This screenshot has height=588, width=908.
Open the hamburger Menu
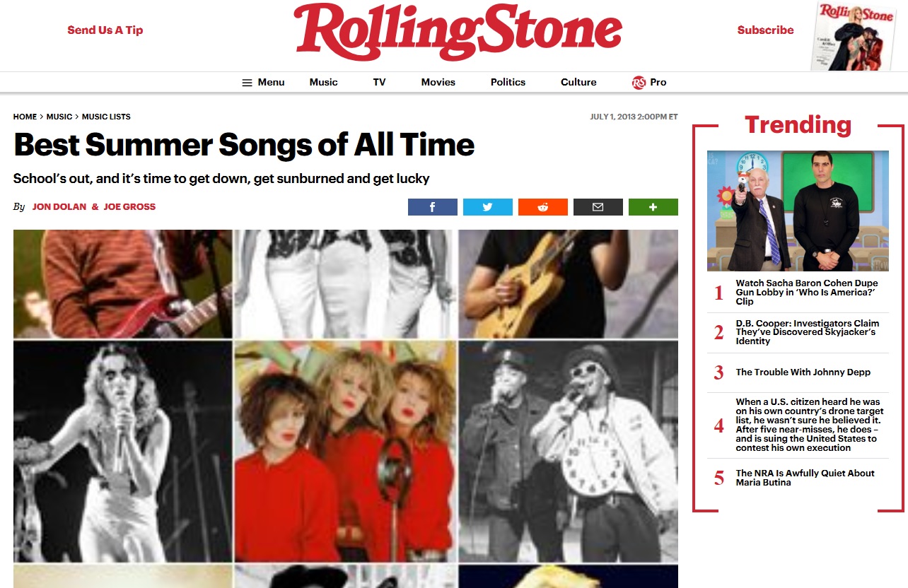(263, 82)
